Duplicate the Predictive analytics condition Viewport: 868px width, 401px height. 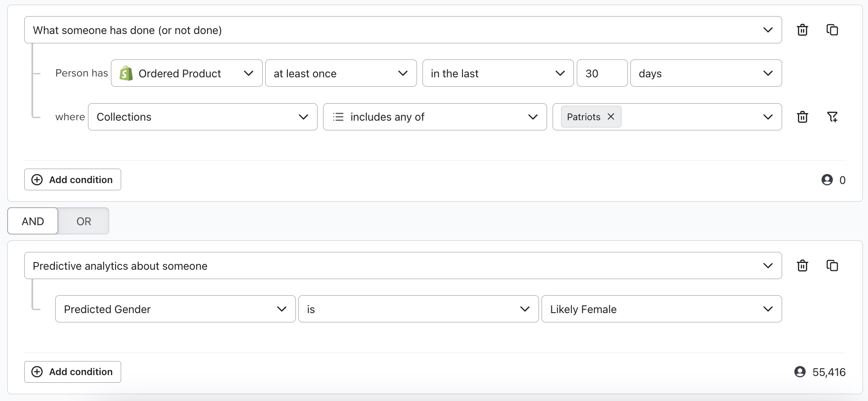[x=832, y=266]
